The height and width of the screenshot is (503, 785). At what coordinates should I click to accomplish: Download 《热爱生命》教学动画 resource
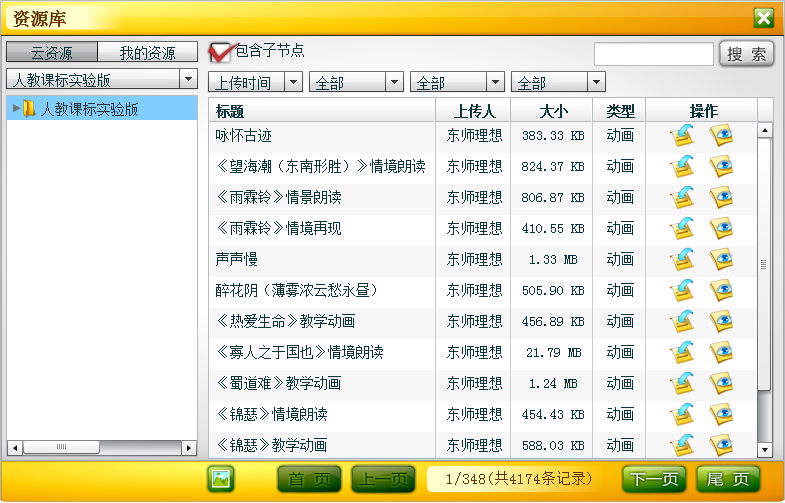[683, 321]
